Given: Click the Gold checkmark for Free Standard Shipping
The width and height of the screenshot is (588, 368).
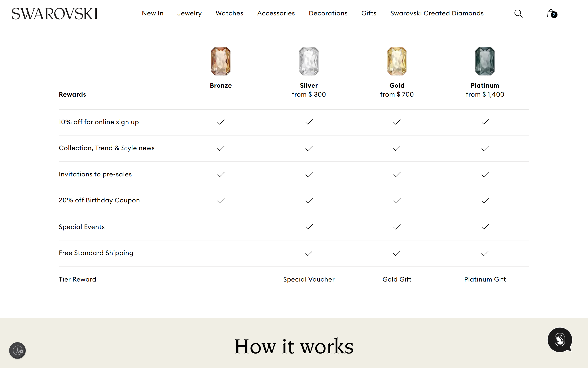Looking at the screenshot, I should point(397,253).
